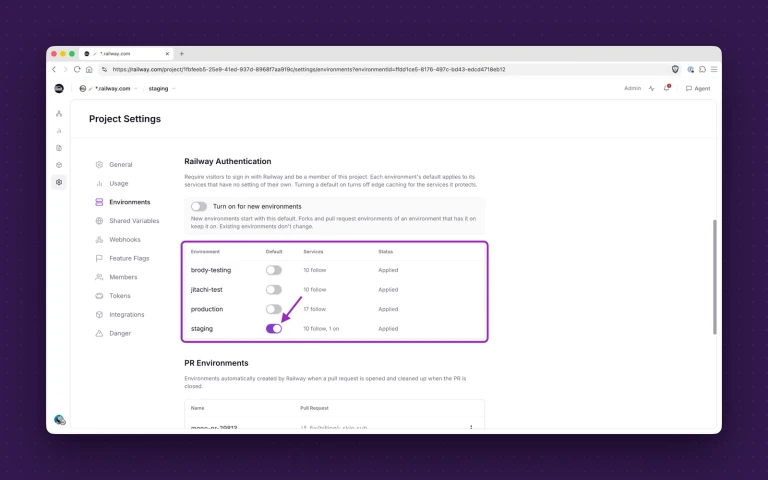Screen dimensions: 768x480
Task: Open Danger settings
Action: (113, 333)
